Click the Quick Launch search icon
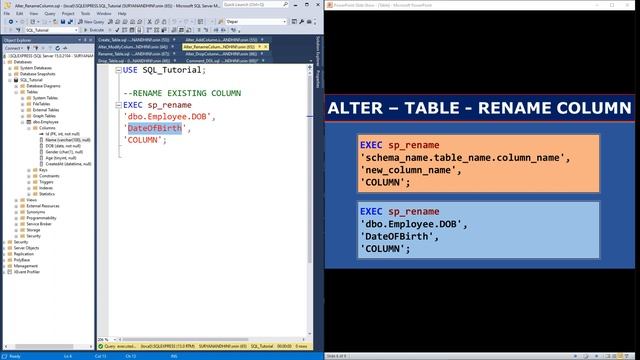 [285, 4]
